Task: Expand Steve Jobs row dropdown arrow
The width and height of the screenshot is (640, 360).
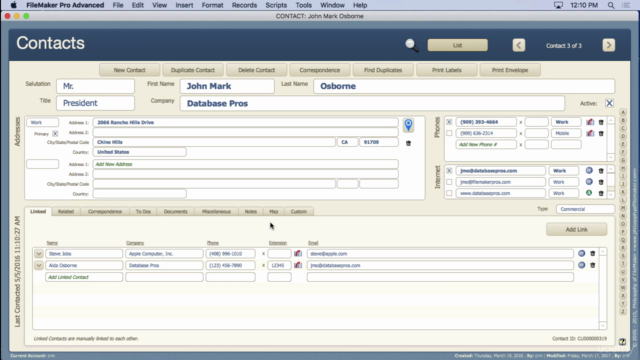Action: tap(38, 253)
